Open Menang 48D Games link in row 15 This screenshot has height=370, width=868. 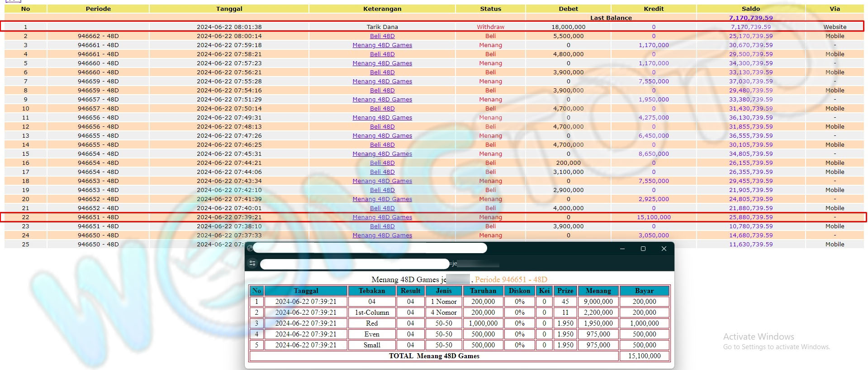[x=382, y=154]
